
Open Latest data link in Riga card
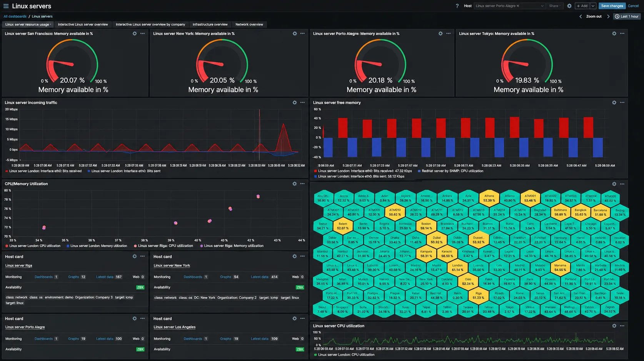coord(105,277)
